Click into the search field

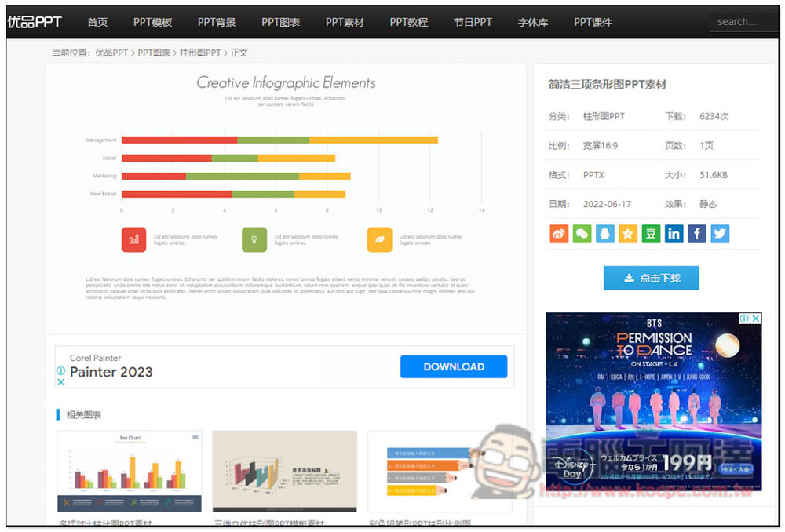pos(743,22)
